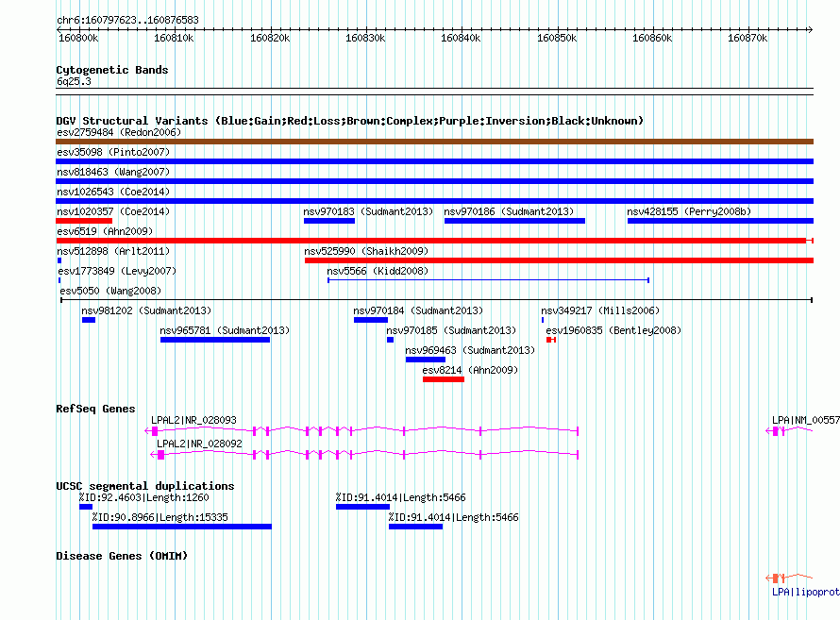This screenshot has height=620, width=840.
Task: Click esv1960835 (Bentley2008) label
Action: tap(613, 330)
